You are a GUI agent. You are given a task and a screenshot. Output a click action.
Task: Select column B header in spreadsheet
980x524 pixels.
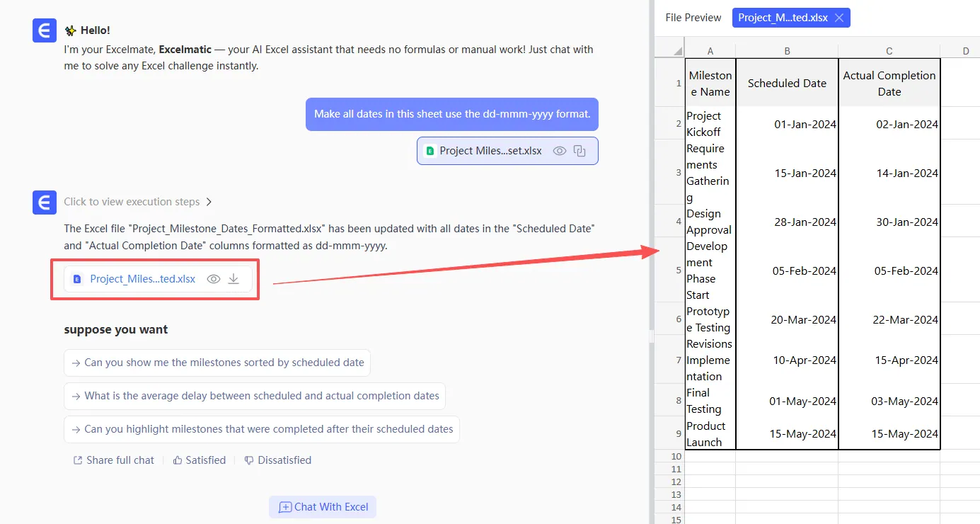[x=787, y=51]
